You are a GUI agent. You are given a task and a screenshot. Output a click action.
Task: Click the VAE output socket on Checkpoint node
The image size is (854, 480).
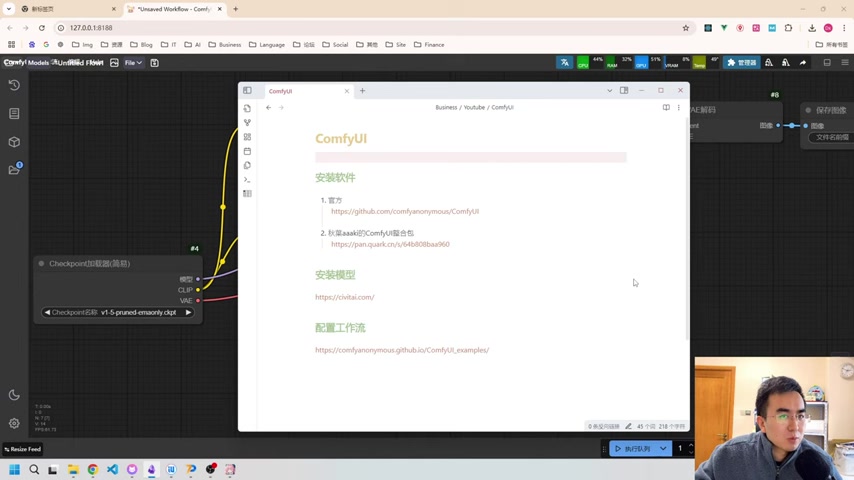(x=198, y=301)
